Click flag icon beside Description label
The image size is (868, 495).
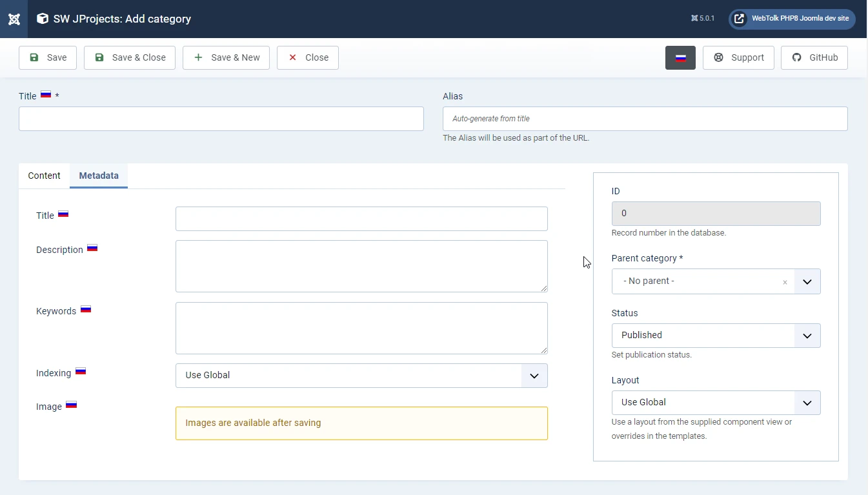[x=92, y=248]
